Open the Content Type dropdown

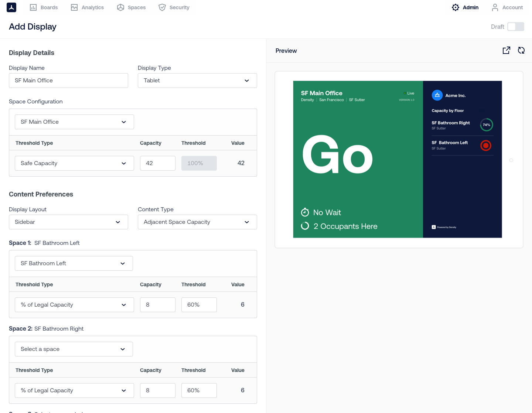[x=197, y=222]
